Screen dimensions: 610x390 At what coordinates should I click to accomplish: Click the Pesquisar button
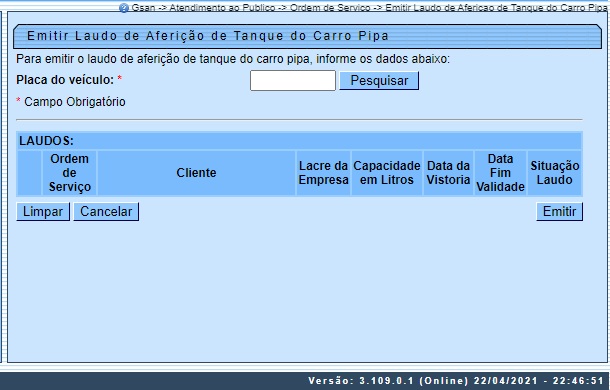coord(379,81)
